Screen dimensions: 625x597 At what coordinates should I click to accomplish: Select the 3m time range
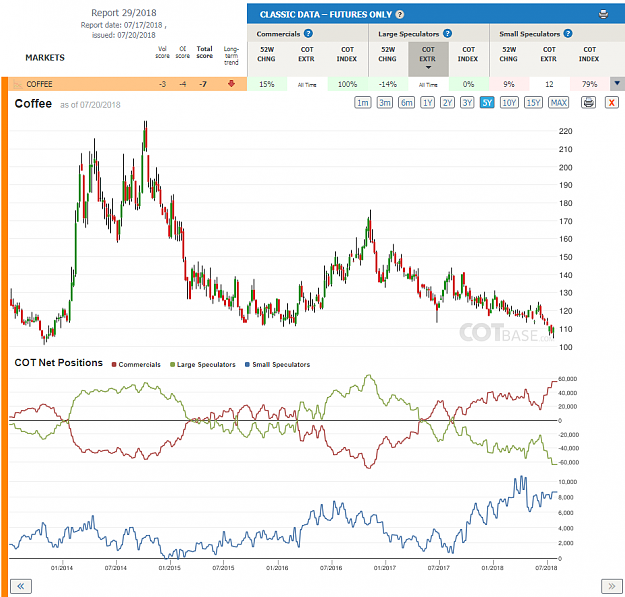[385, 103]
